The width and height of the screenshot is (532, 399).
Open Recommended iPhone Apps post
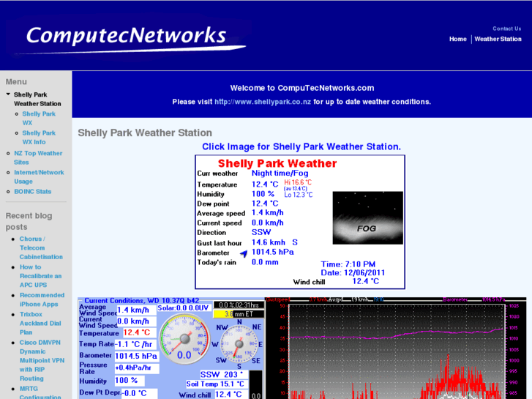coord(42,299)
